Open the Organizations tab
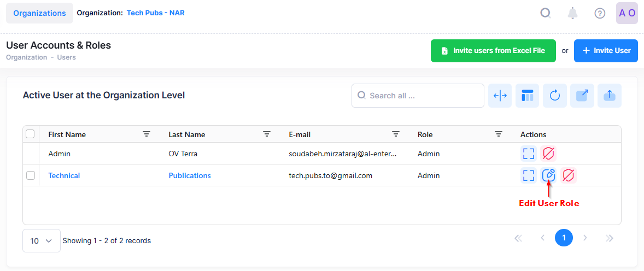Image resolution: width=644 pixels, height=271 pixels. click(39, 13)
